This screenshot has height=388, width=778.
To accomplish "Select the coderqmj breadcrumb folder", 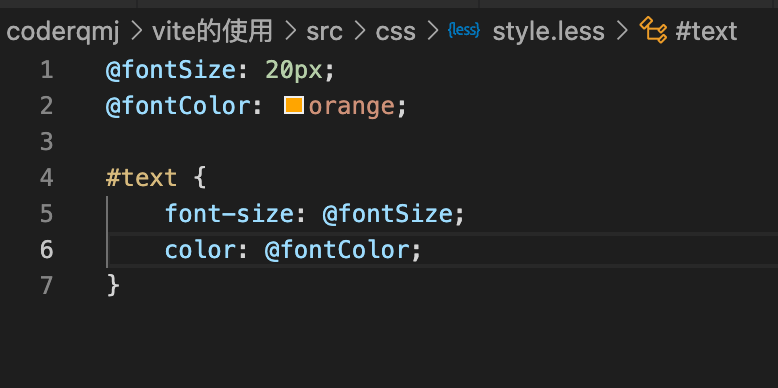I will (x=63, y=32).
